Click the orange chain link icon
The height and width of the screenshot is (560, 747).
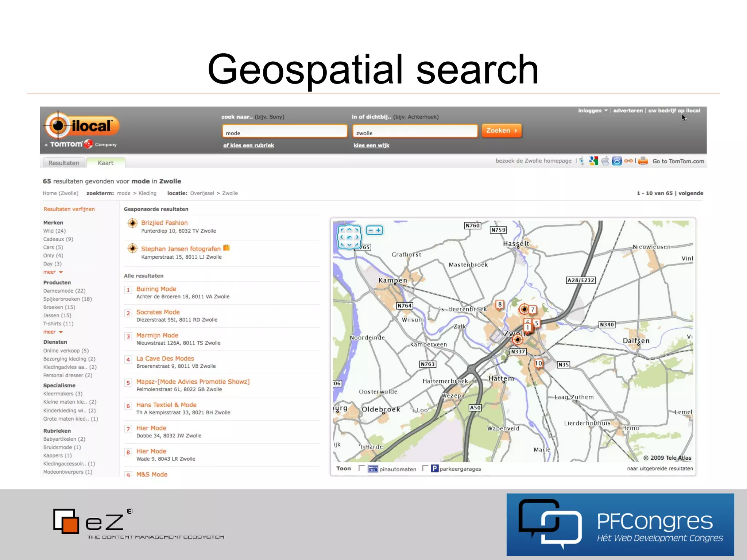coord(628,161)
